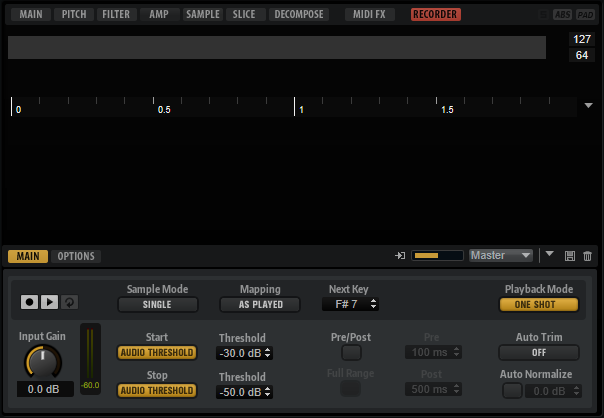Open the Auto Trim OFF selector

point(539,353)
